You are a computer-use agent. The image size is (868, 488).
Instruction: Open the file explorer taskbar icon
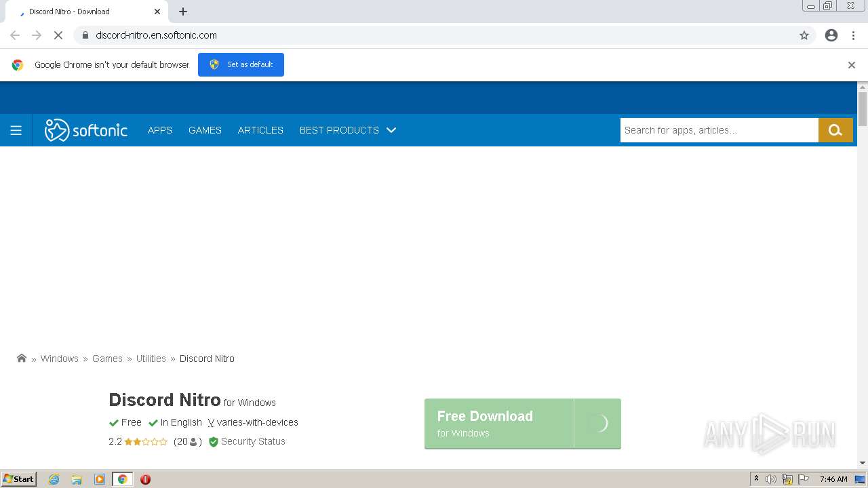(x=77, y=479)
